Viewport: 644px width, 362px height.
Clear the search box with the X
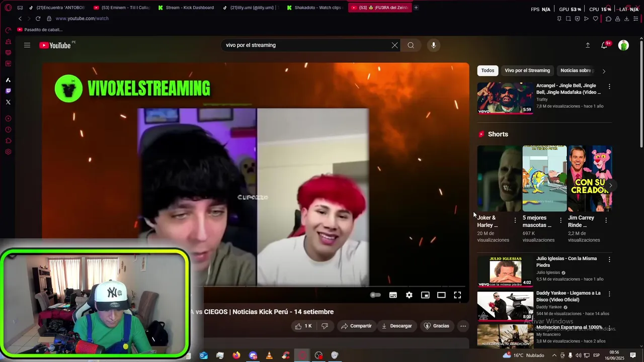click(395, 45)
